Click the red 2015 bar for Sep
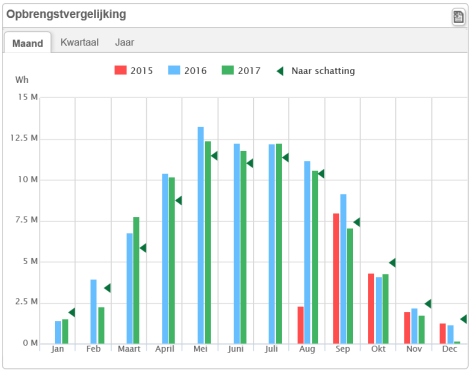Viewport: 471px width, 371px height. pyautogui.click(x=336, y=278)
